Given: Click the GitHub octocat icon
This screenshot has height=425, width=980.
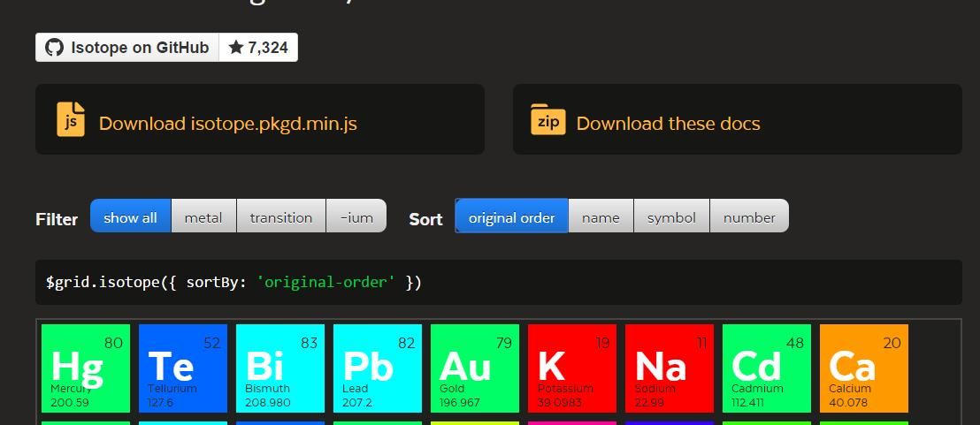Looking at the screenshot, I should point(54,48).
